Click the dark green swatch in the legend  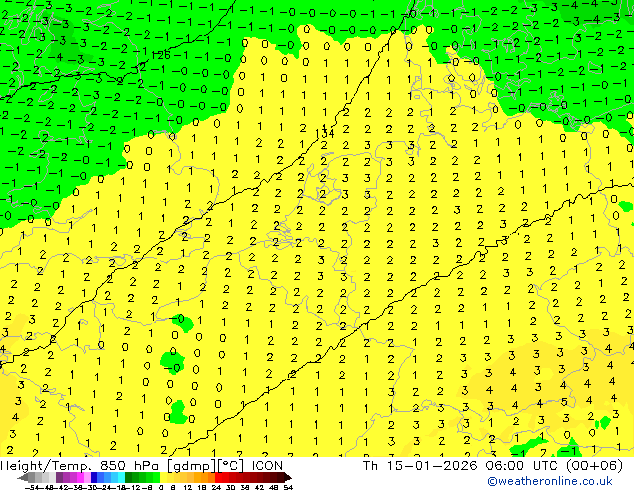129,477
